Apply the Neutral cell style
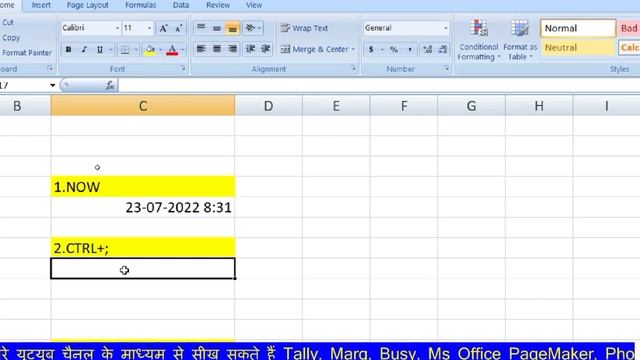 578,47
